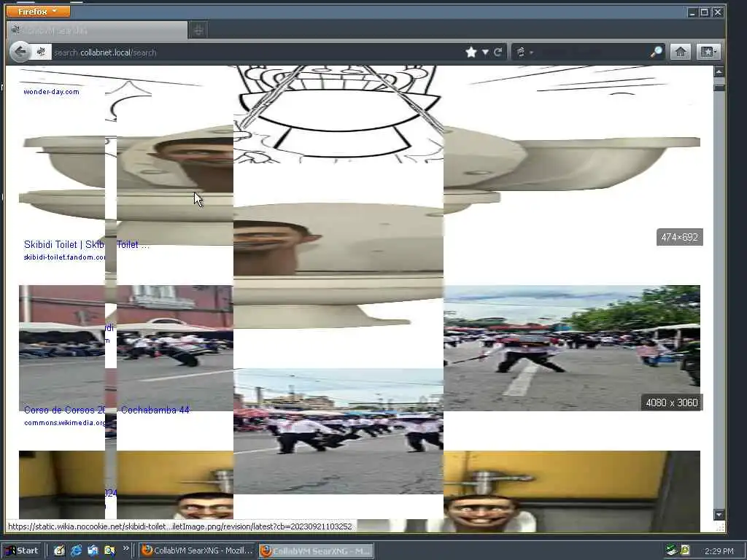Open the wonder-day.com source link
Image resolution: width=747 pixels, height=560 pixels.
(x=52, y=91)
